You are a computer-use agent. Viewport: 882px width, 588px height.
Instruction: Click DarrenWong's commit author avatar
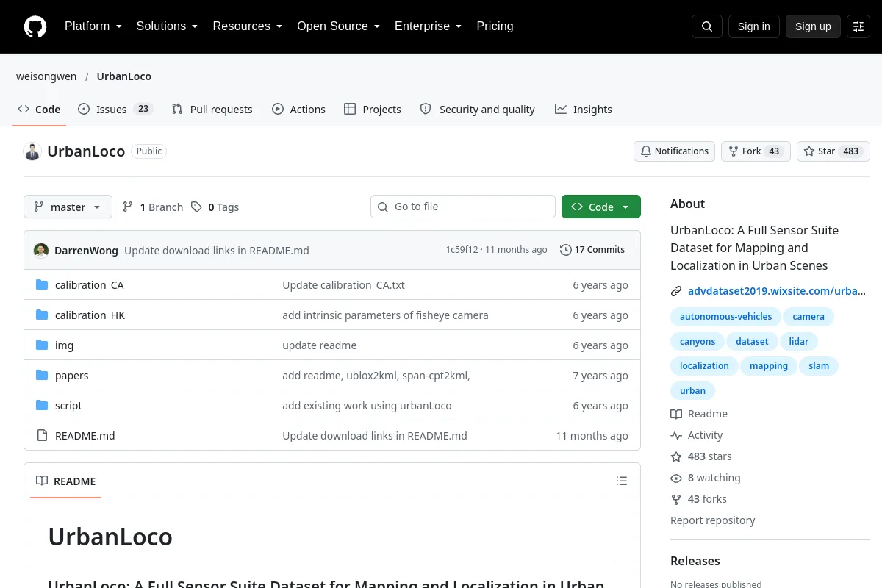pyautogui.click(x=41, y=250)
